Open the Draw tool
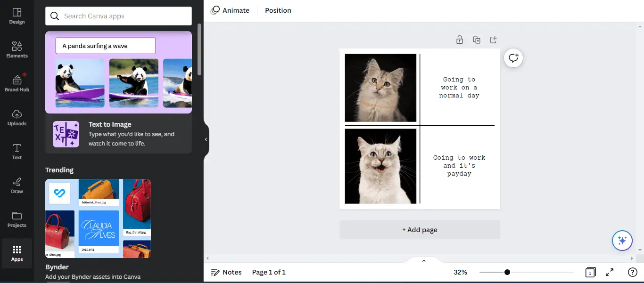 pos(17,185)
